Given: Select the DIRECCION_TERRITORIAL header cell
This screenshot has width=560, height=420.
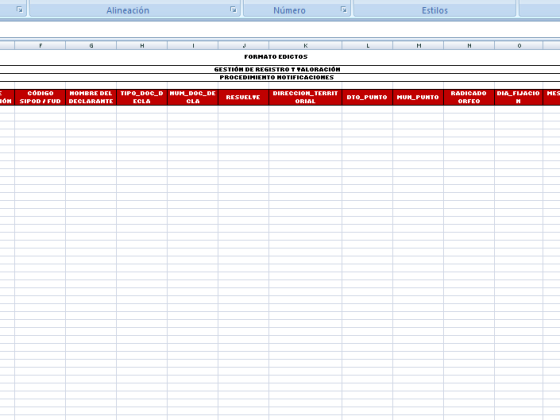Looking at the screenshot, I should 305,97.
